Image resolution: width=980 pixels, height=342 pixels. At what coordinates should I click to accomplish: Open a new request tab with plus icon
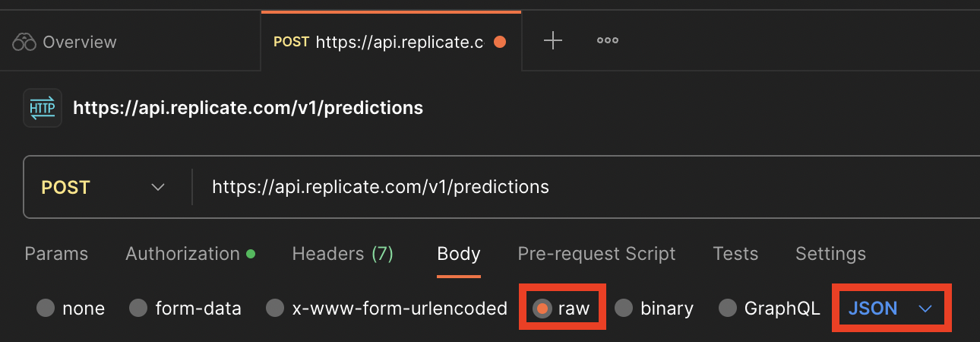point(553,41)
